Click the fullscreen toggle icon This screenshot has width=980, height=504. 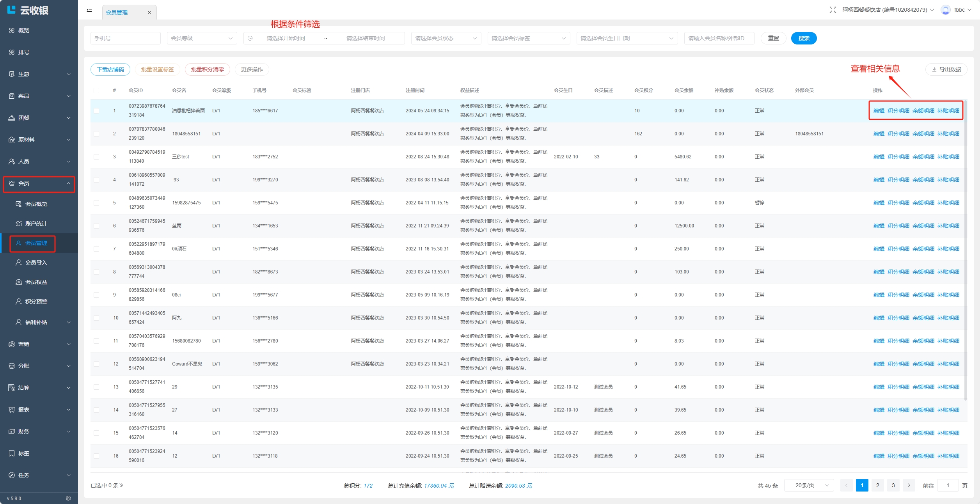click(x=833, y=10)
